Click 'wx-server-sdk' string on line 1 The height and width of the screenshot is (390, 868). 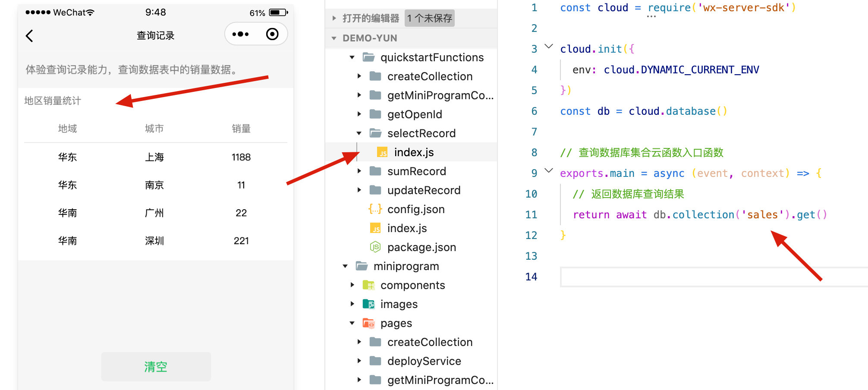(743, 8)
